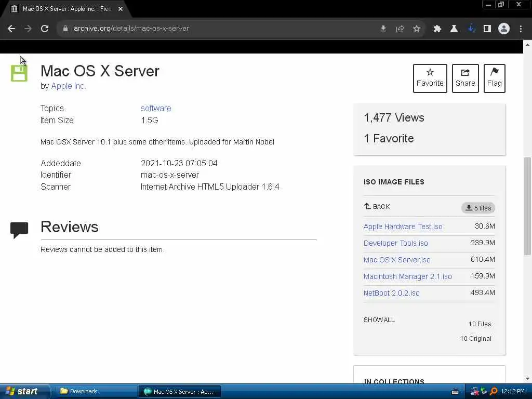The height and width of the screenshot is (399, 532).
Task: Click the browser forward arrow
Action: [x=28, y=29]
